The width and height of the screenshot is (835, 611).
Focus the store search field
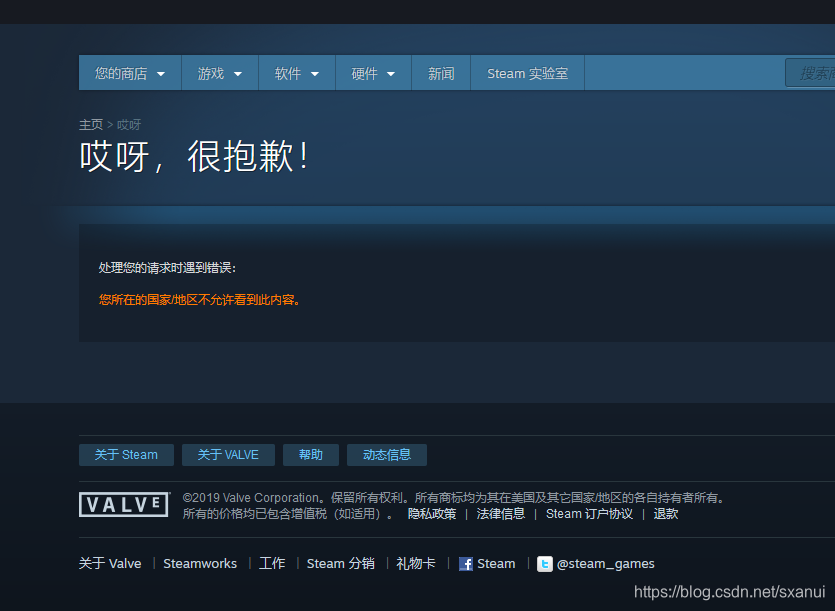click(x=811, y=73)
